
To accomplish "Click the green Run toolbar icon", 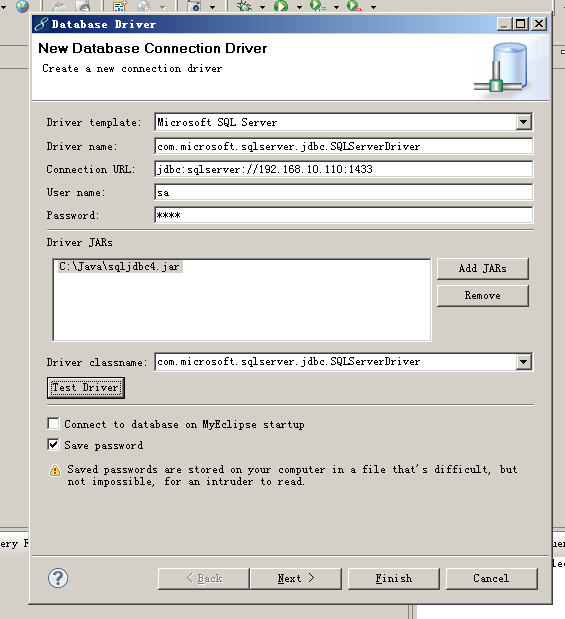I will tap(281, 6).
